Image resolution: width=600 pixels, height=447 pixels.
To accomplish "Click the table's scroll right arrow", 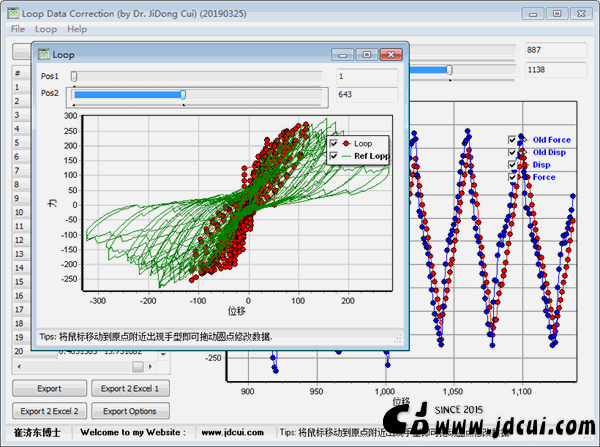I will (x=150, y=367).
